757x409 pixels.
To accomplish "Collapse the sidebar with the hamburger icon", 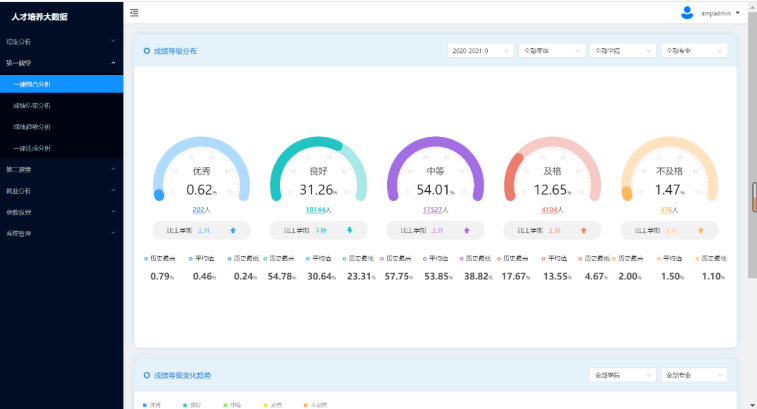I will coord(134,13).
